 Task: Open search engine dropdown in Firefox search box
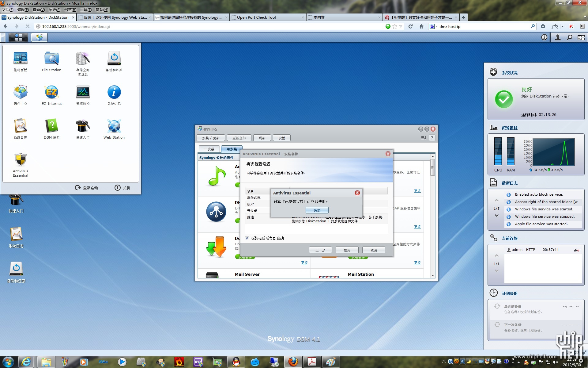coord(436,26)
